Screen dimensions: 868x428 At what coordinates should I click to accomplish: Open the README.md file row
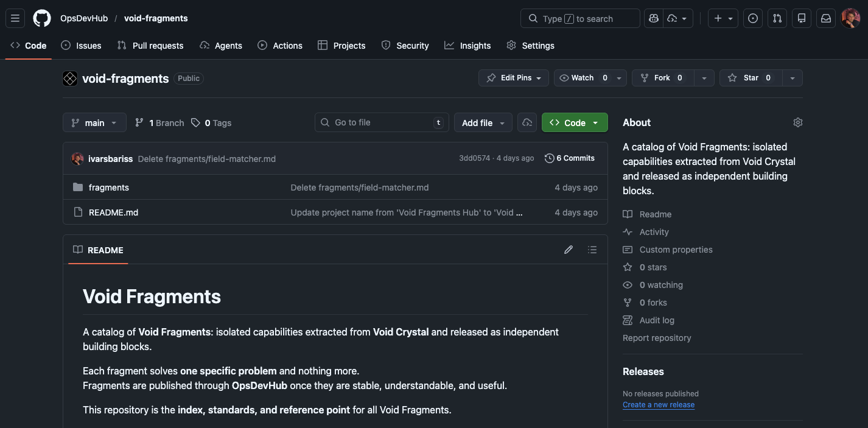click(335, 212)
